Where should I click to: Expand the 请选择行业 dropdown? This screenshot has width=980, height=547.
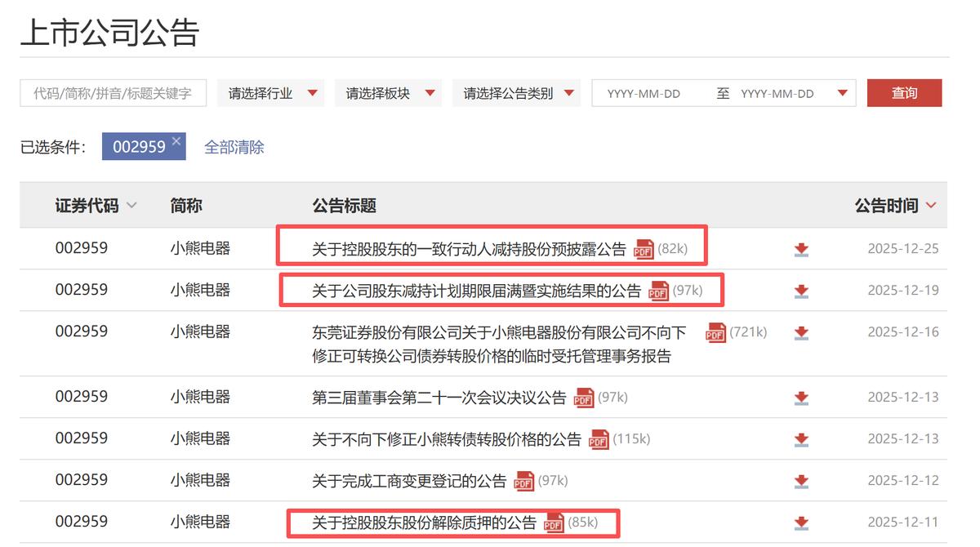pyautogui.click(x=270, y=93)
